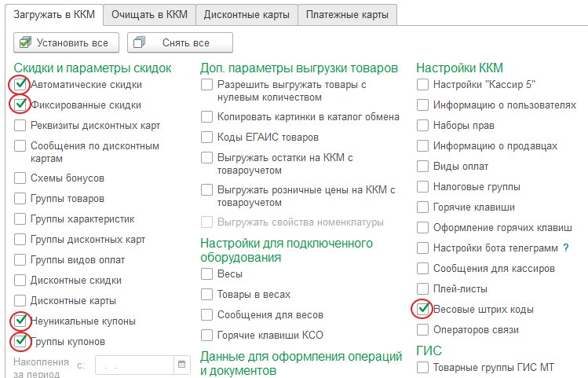Tick Товары в весах checkbox
The image size is (588, 378).
[206, 294]
